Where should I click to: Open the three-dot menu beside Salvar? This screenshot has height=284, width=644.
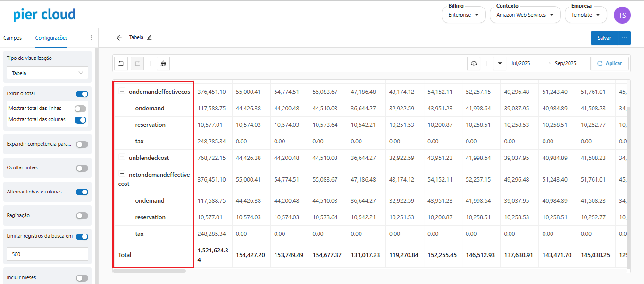point(624,38)
